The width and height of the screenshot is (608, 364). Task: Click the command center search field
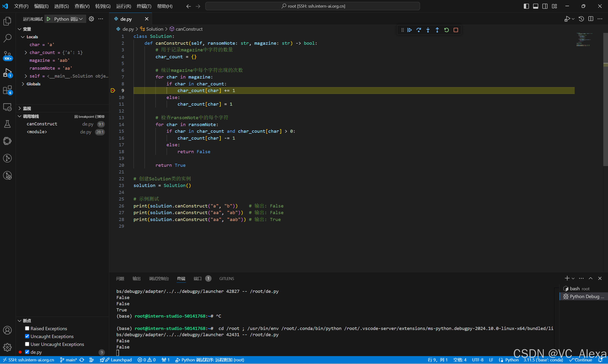pos(312,6)
